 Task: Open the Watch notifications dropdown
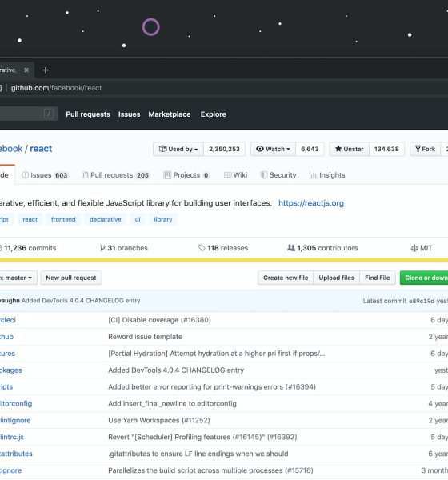(x=273, y=149)
